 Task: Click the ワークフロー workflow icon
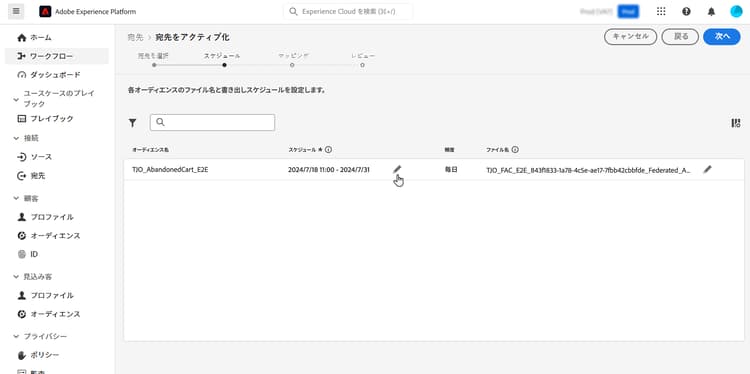[x=22, y=56]
